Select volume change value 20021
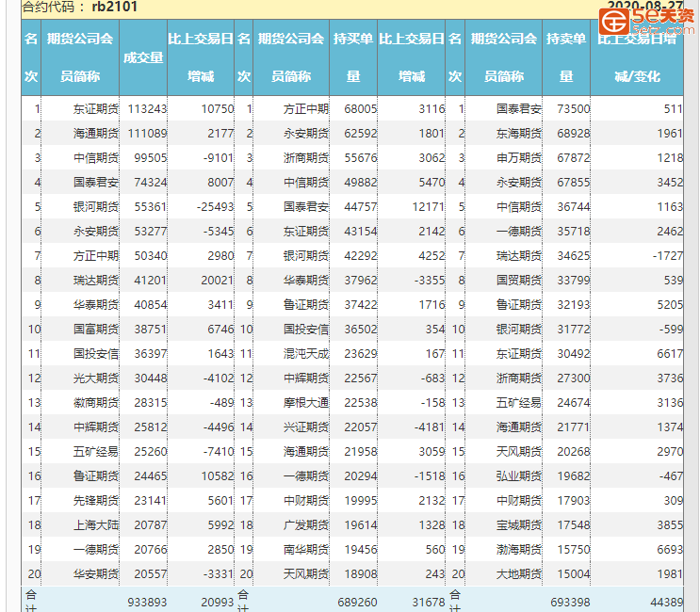 click(x=218, y=281)
